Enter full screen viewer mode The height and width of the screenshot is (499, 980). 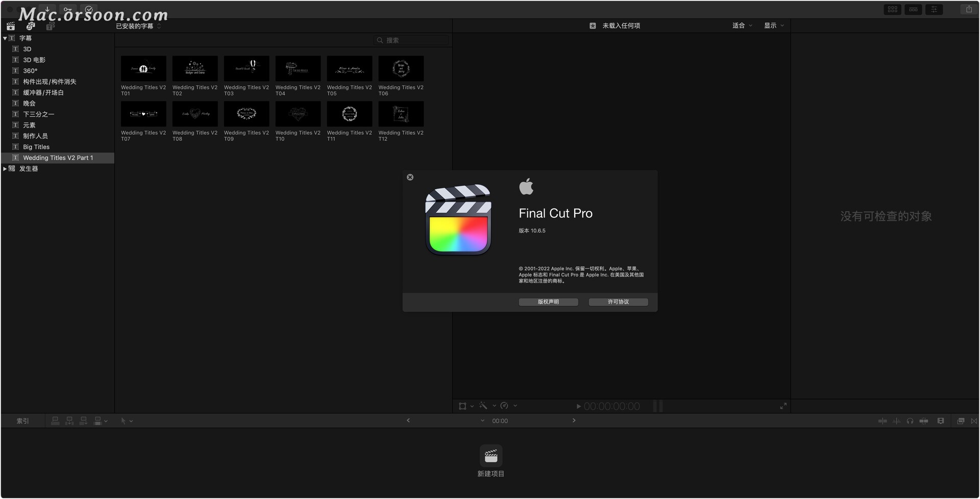point(783,406)
